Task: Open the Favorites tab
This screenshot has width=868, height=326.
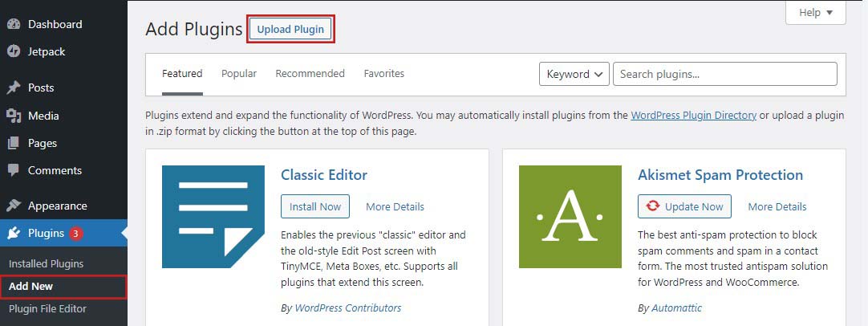Action: click(384, 74)
